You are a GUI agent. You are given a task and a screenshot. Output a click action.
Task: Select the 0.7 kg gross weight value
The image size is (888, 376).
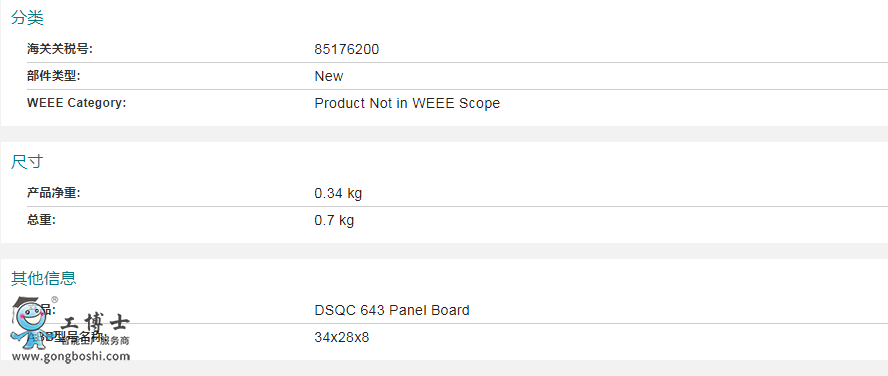coord(334,220)
